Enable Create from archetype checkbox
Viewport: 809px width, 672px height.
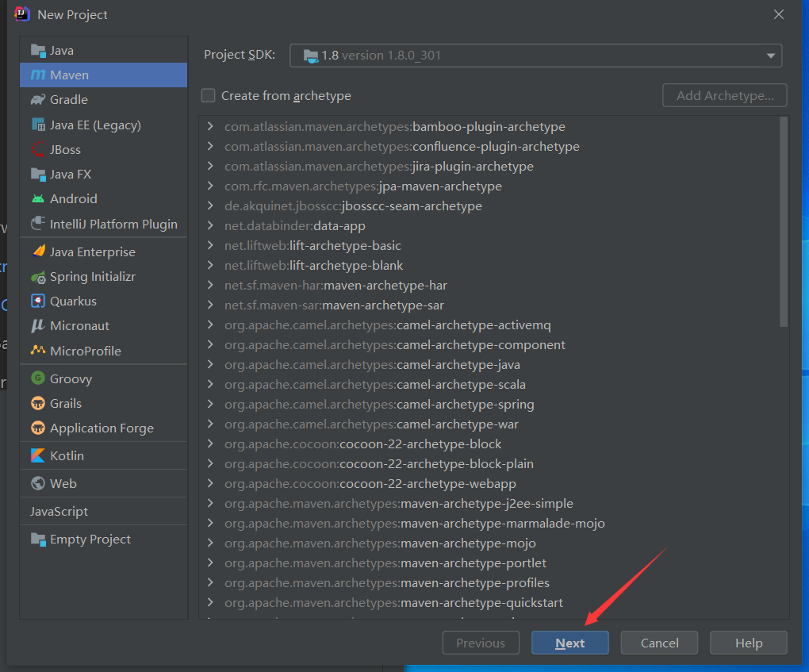coord(208,95)
